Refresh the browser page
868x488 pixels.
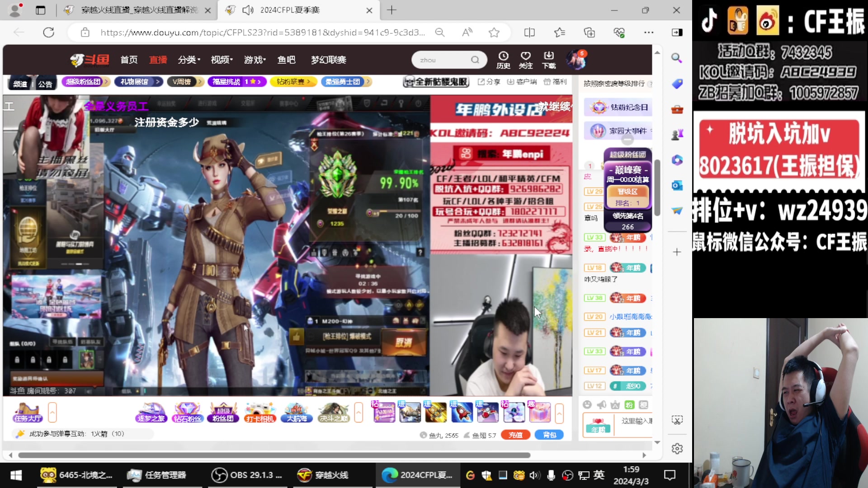click(48, 33)
